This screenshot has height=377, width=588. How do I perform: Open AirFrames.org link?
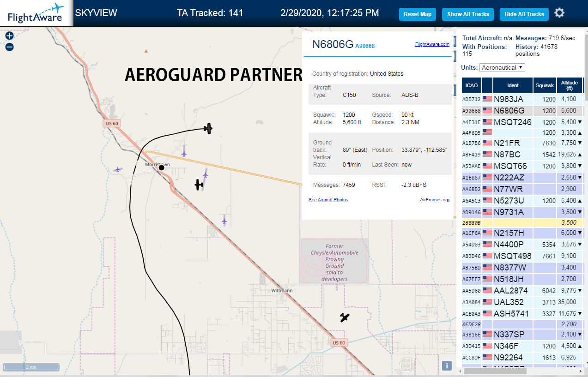pos(435,200)
